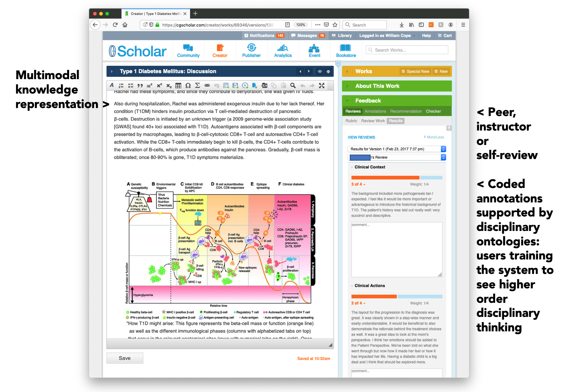This screenshot has width=571, height=392.
Task: Switch to the Checker tab
Action: (x=433, y=111)
